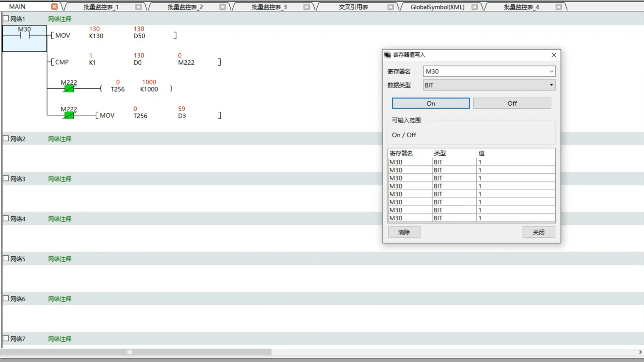Toggle the 网络1 checkbox
644x362 pixels.
(6, 19)
